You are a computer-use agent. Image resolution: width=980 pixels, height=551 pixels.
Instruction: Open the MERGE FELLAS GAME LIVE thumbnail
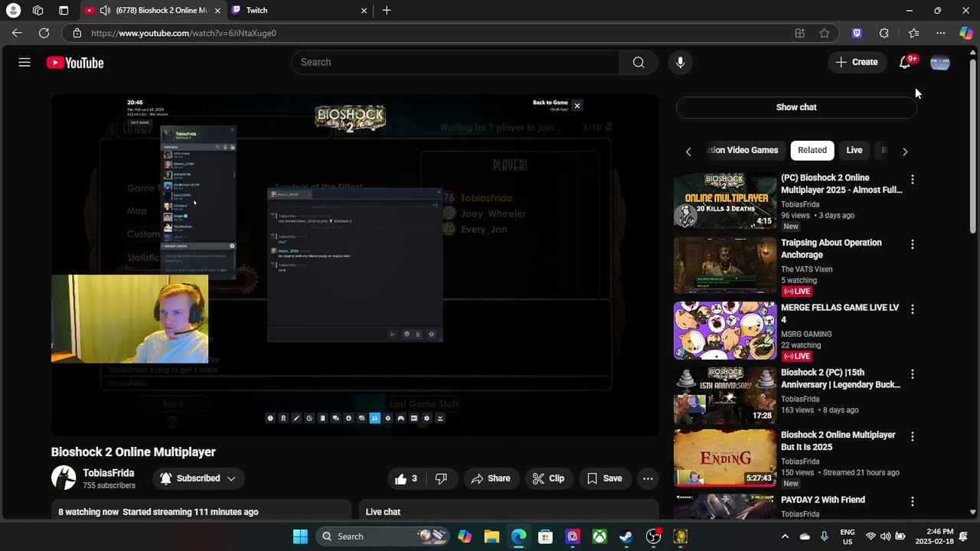point(725,331)
